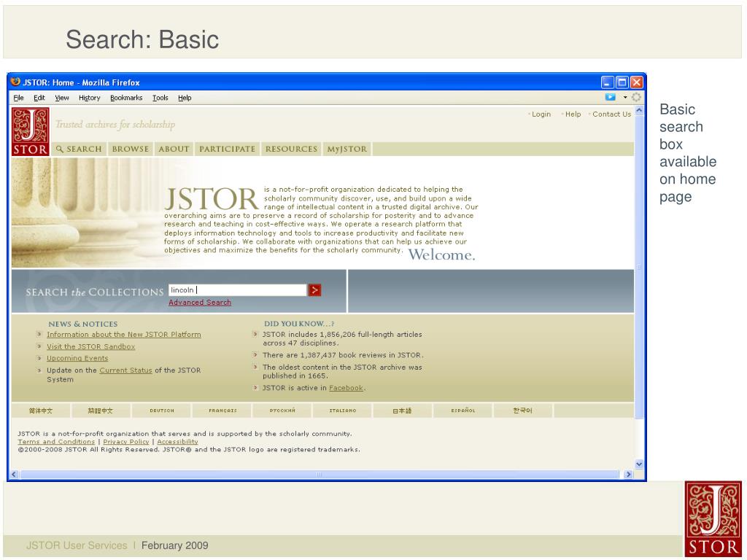Switch language to Korean 한국어
Viewport: 747px width, 560px height.
click(522, 411)
